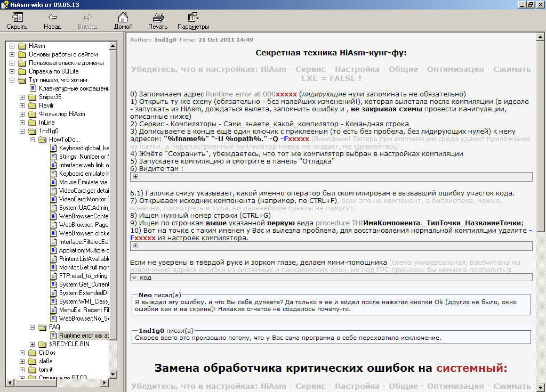
Task: Open the Параметры (Options) toolbar icon
Action: (x=193, y=18)
